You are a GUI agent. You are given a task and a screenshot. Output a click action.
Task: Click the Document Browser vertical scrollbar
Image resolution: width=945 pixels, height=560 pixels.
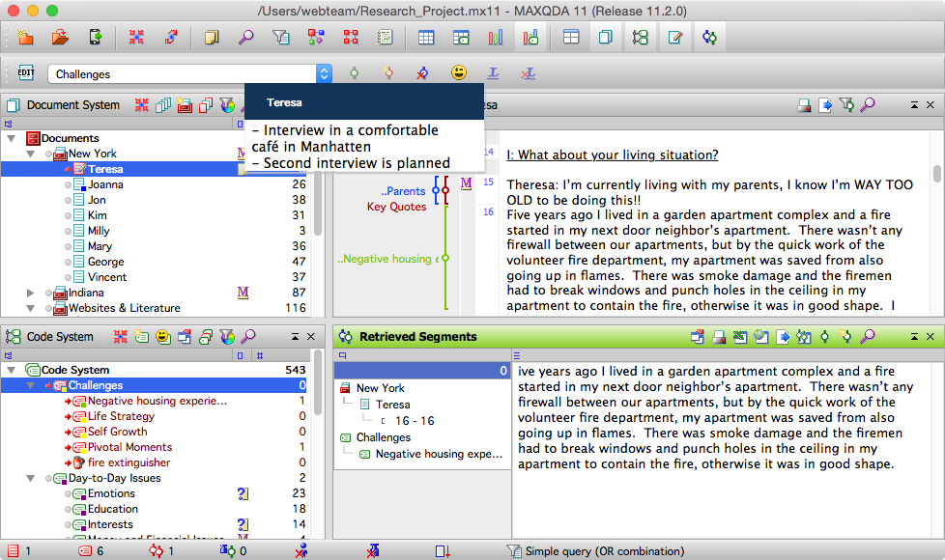point(936,174)
